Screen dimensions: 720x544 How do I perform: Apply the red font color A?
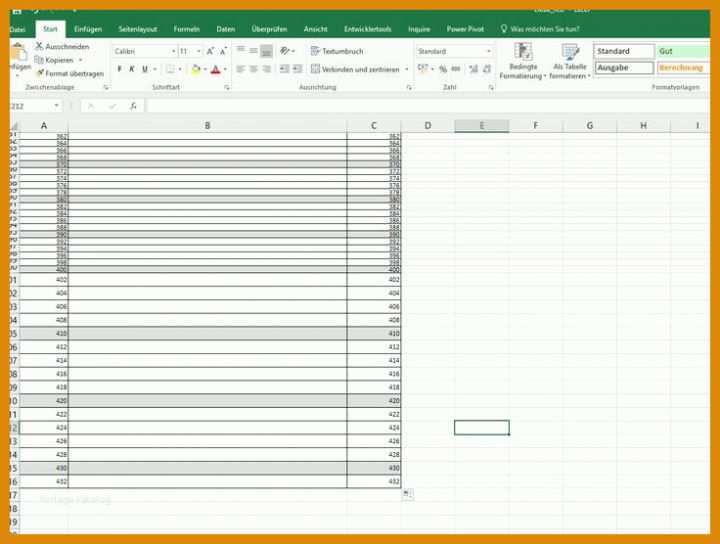215,69
